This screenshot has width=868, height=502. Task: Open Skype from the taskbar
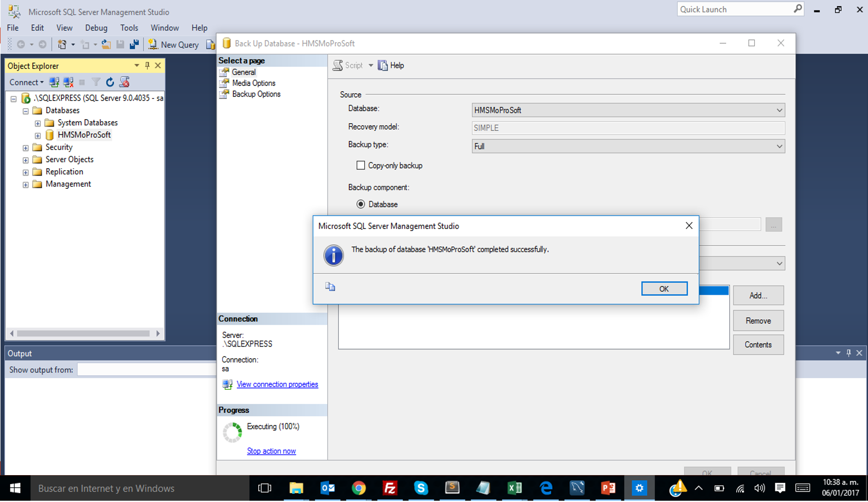click(421, 488)
